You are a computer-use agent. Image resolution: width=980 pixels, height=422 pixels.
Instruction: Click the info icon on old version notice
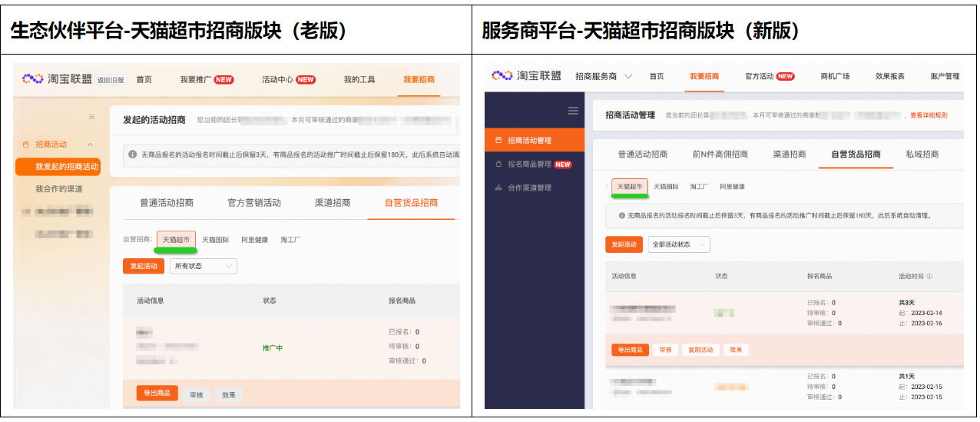point(132,155)
